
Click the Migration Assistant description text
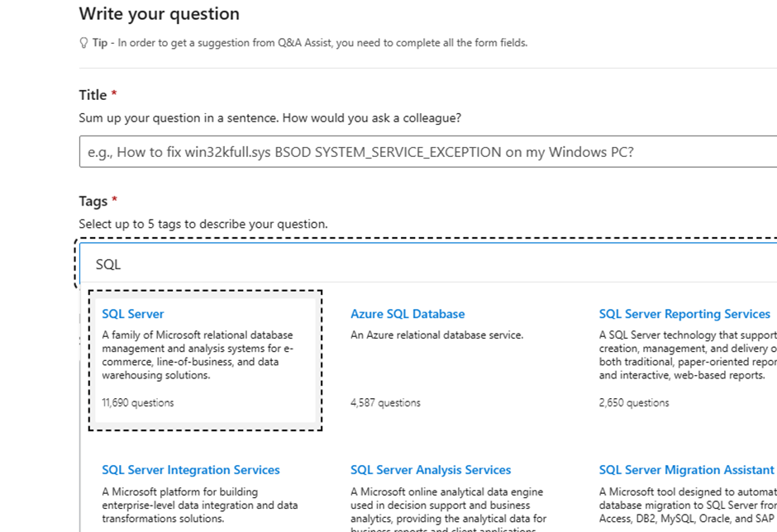pyautogui.click(x=688, y=506)
